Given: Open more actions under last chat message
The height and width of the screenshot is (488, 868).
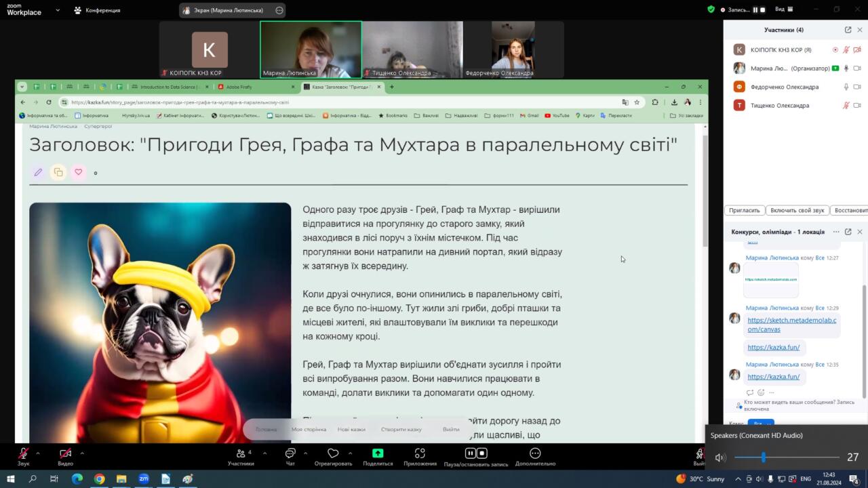Looking at the screenshot, I should click(772, 392).
